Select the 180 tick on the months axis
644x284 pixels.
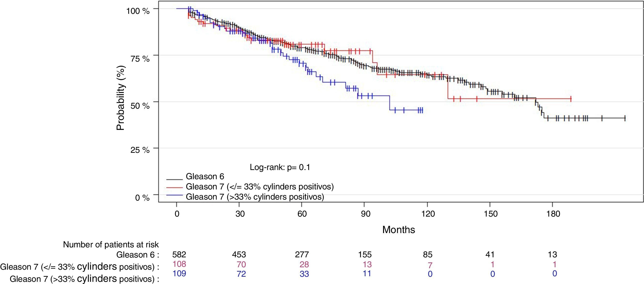553,214
